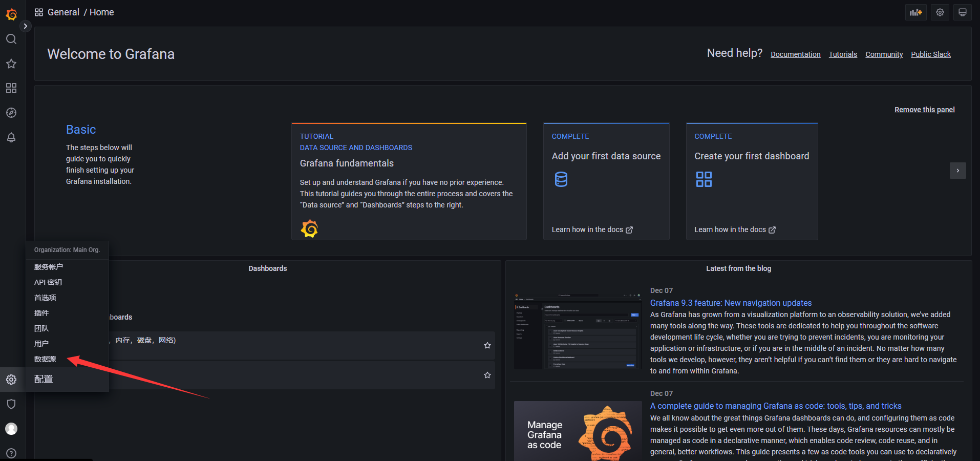Star the dashboard row mentioning 内存，磁盘，网络
980x461 pixels.
487,345
